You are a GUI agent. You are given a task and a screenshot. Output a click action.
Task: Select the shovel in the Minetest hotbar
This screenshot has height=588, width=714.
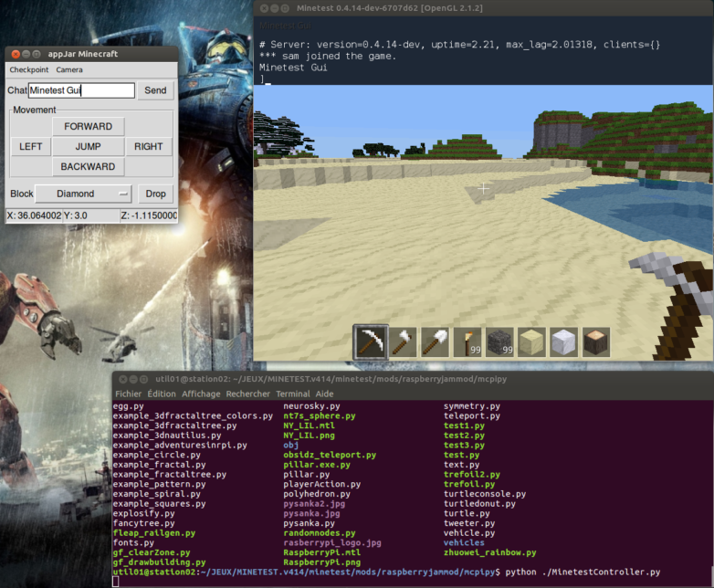(x=435, y=341)
